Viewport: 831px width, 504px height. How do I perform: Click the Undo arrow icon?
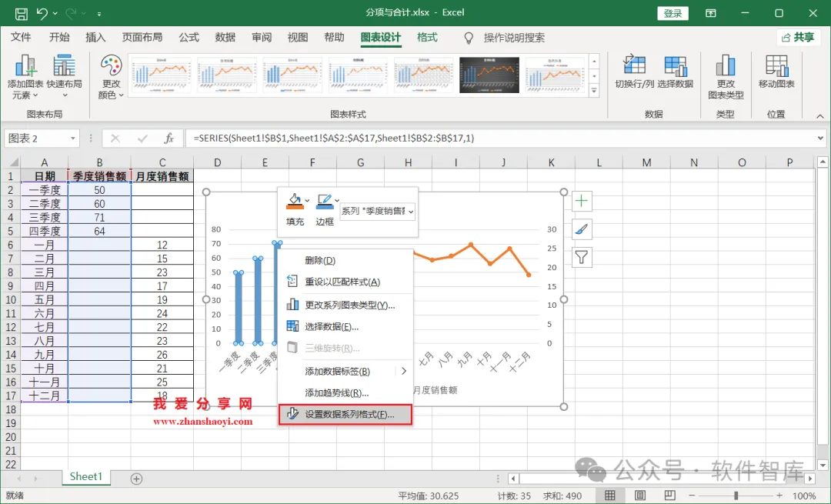click(42, 13)
